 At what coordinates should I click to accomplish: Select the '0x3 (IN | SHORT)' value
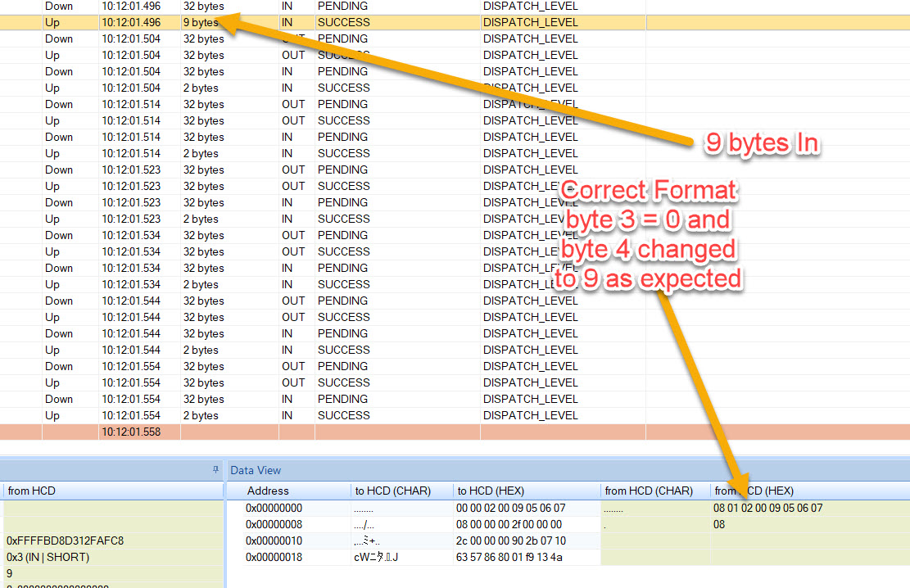pyautogui.click(x=48, y=557)
